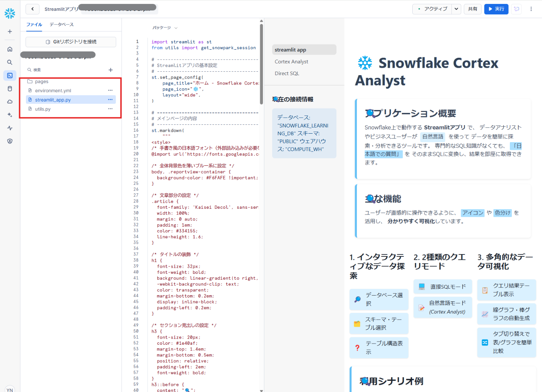Open the Admin shield icon in sidebar
The width and height of the screenshot is (542, 392).
click(x=10, y=141)
